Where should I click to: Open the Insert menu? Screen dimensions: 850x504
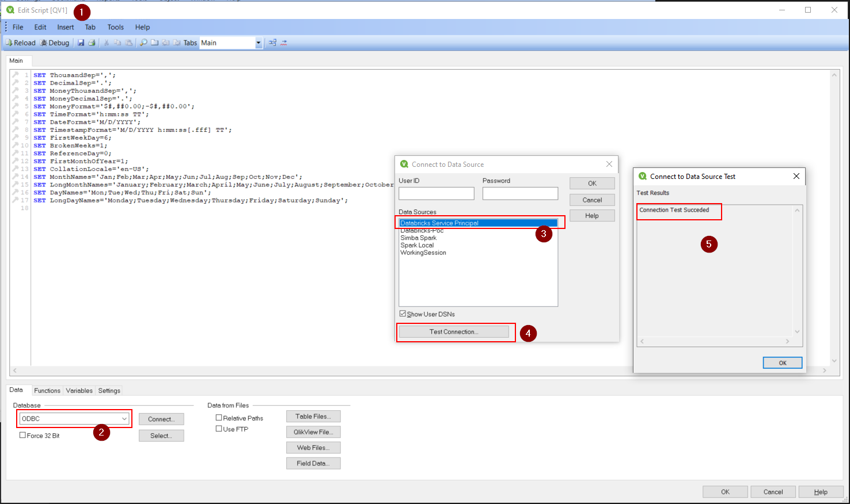[x=65, y=27]
